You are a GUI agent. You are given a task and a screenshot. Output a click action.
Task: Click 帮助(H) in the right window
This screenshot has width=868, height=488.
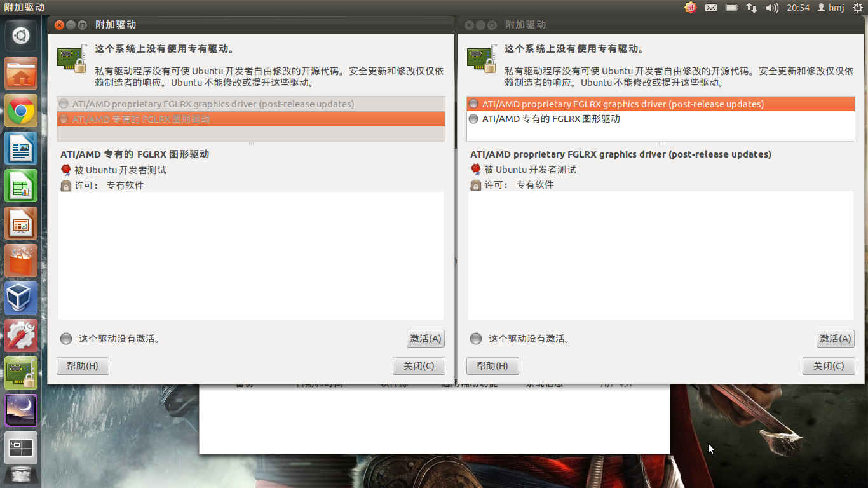[x=492, y=366]
